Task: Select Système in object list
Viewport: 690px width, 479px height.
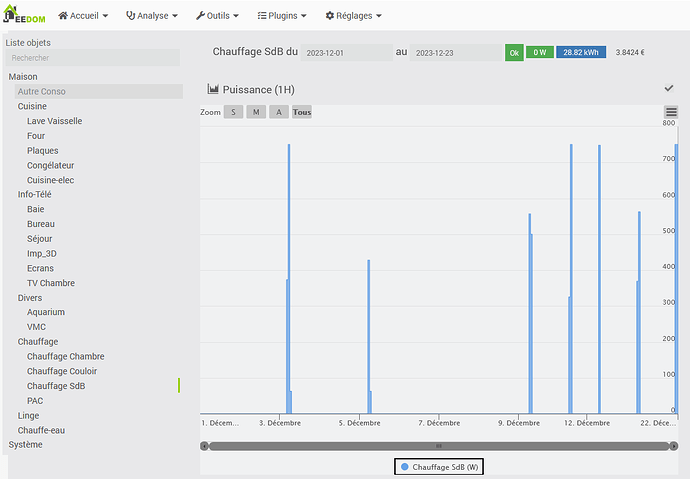Action: (26, 445)
